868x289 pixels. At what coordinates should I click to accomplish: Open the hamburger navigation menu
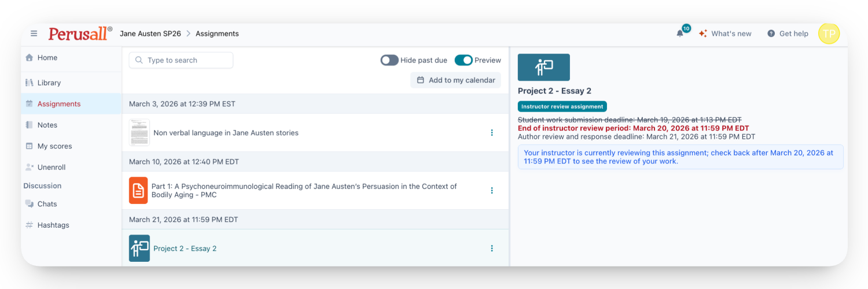tap(34, 34)
